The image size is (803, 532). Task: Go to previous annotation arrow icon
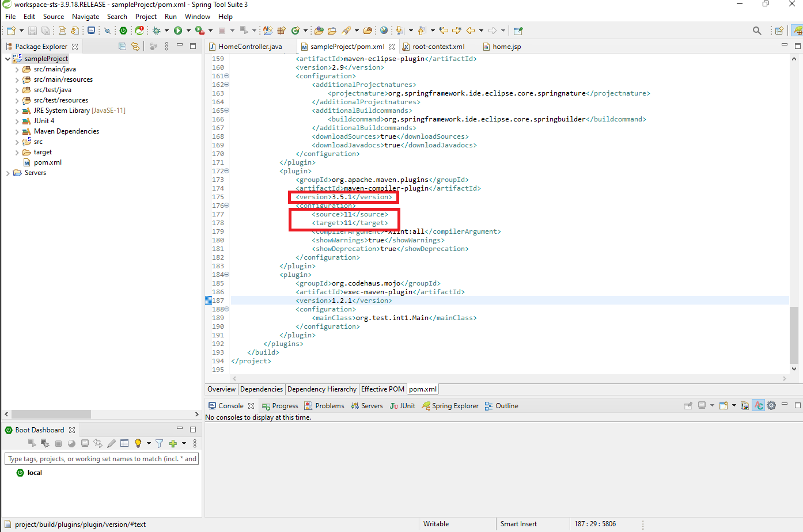422,31
